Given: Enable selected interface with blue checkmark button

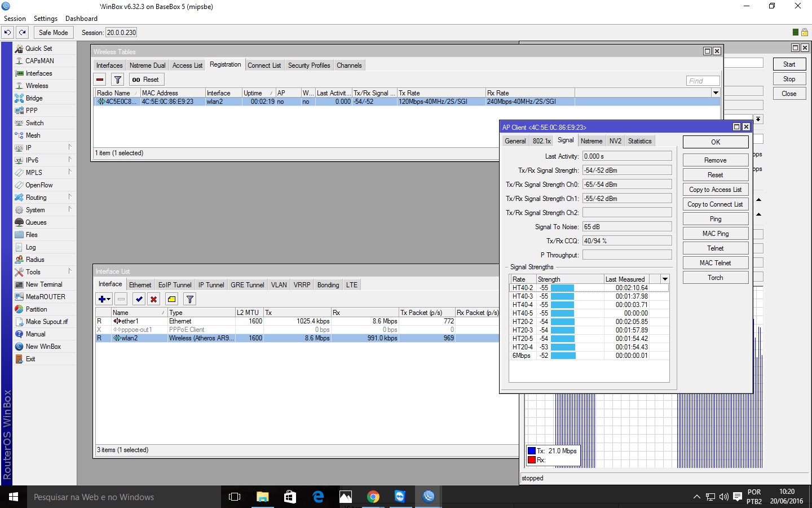Looking at the screenshot, I should [139, 299].
